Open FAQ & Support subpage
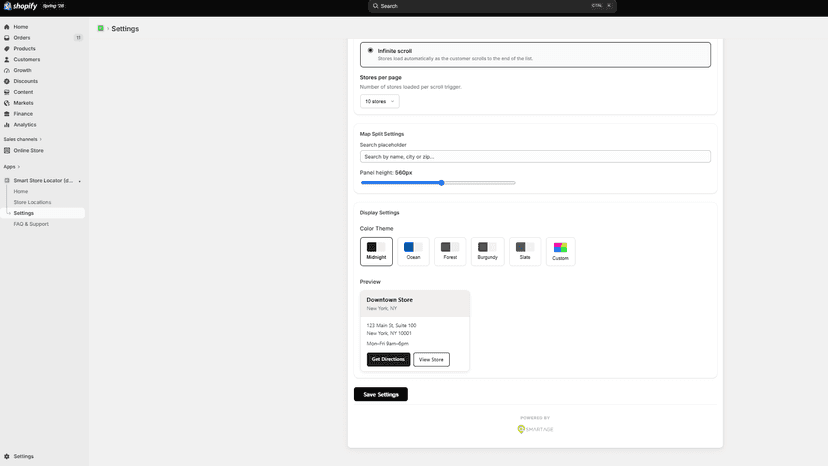This screenshot has width=828, height=466. [31, 224]
